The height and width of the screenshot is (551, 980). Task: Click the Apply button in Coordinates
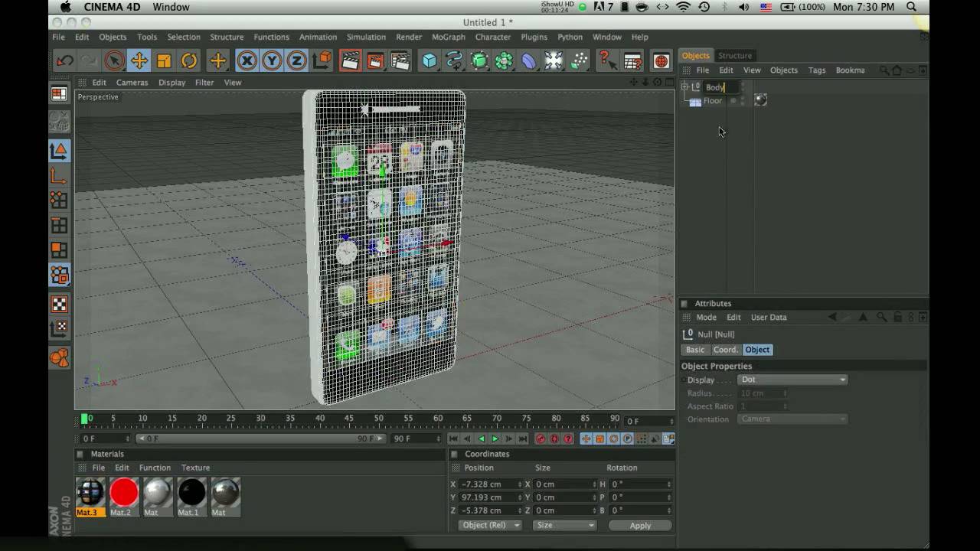coord(640,526)
